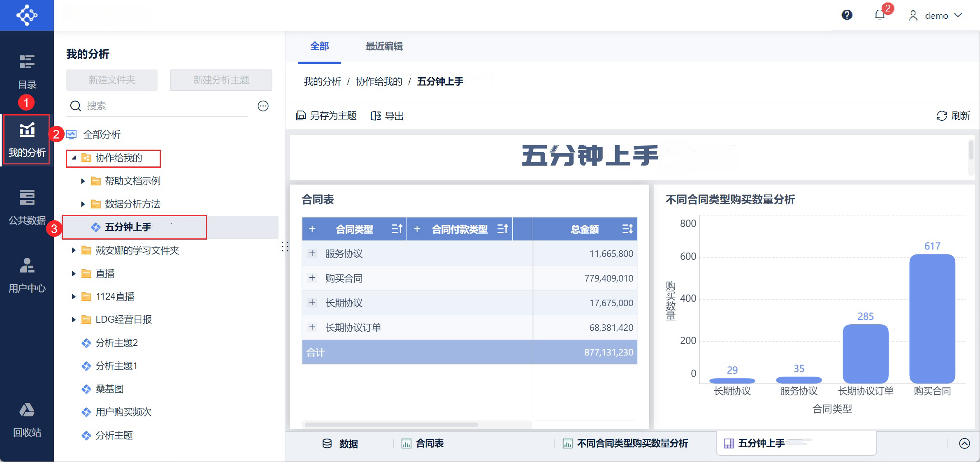Viewport: 980px width, 462px height.
Task: Expand the LDG经营日报 folder
Action: 73,319
